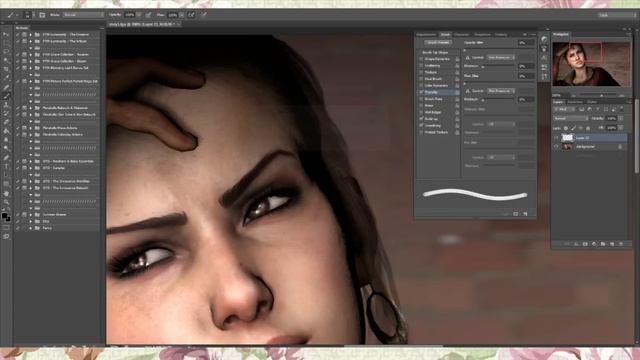Click the Navigator preview thumbnail

click(x=591, y=64)
